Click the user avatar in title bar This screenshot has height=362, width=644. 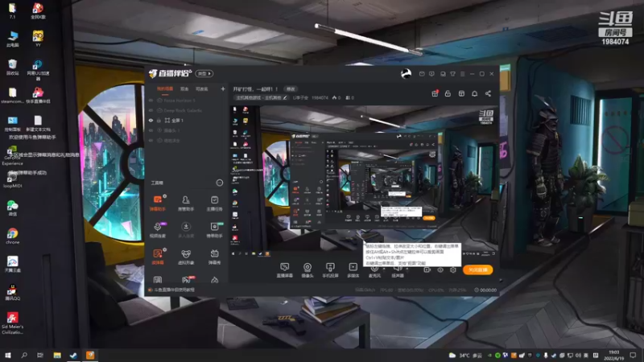tap(406, 73)
